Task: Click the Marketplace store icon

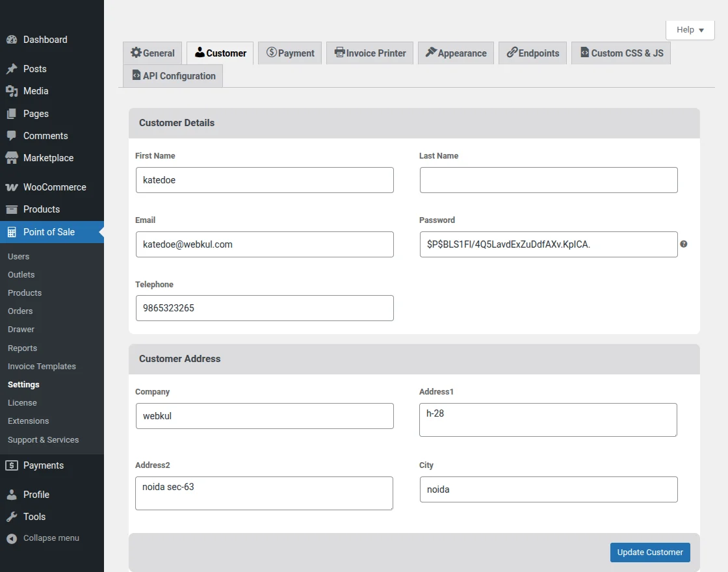Action: (x=12, y=158)
